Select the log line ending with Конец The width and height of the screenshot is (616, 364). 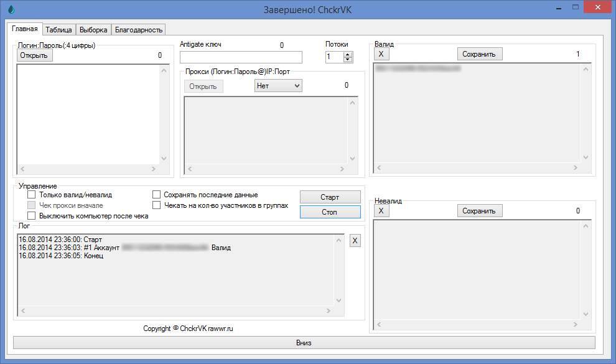click(x=61, y=256)
